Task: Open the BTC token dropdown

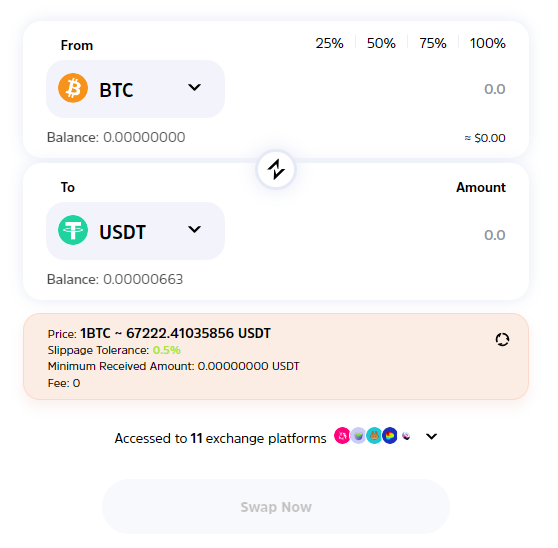Action: [x=135, y=89]
